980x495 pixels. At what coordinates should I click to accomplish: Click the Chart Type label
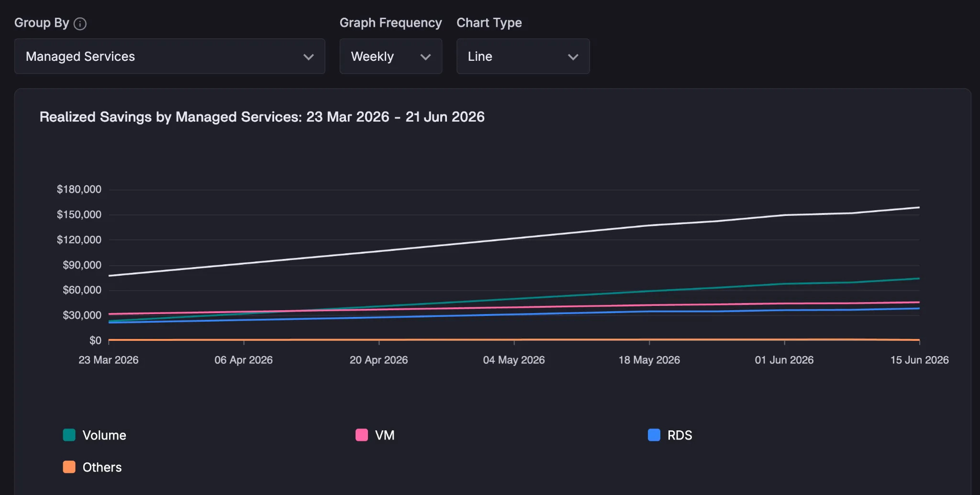pos(489,22)
